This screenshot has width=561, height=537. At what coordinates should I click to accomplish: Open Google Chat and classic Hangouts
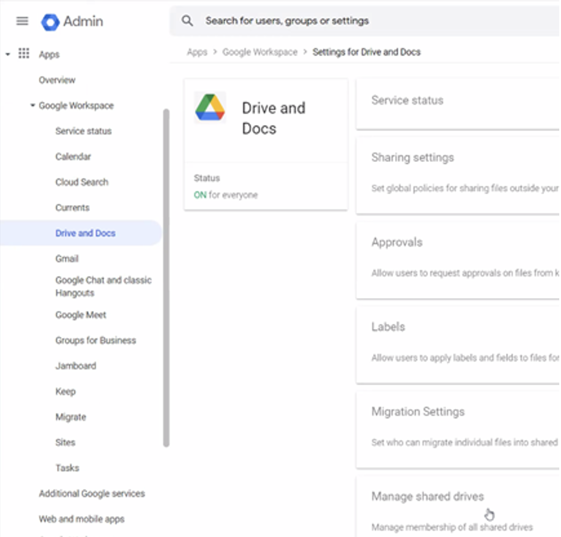pyautogui.click(x=103, y=286)
